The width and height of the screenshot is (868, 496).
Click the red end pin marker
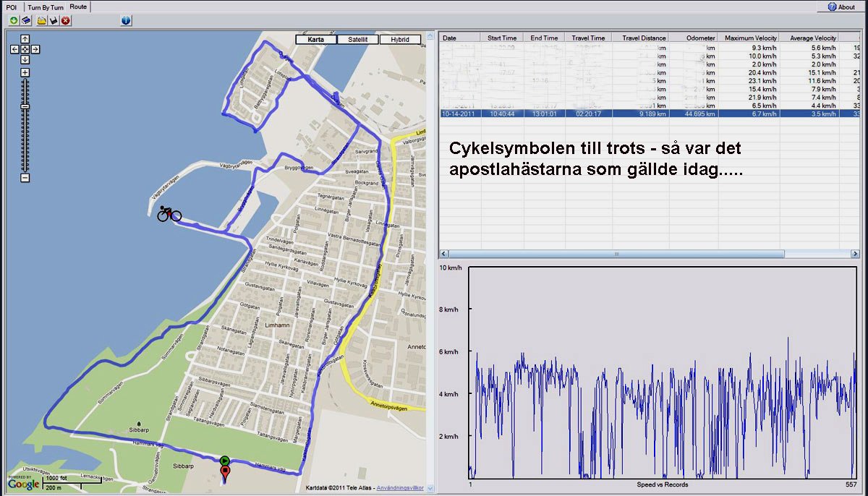(x=225, y=475)
